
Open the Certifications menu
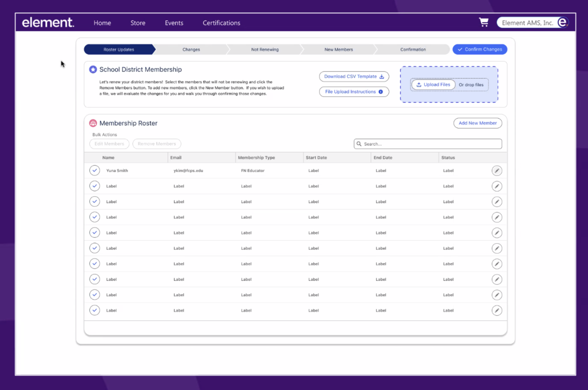(221, 23)
